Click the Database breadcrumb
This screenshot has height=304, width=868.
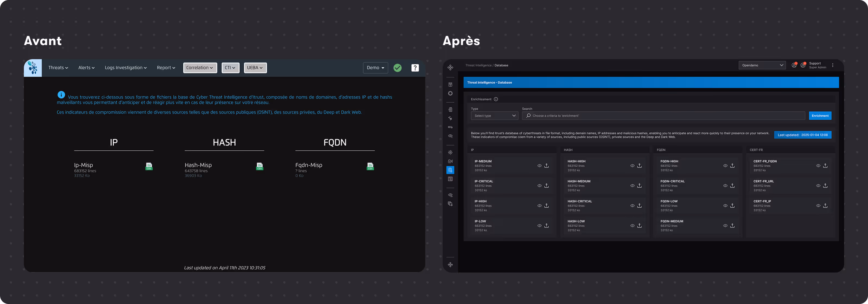(501, 65)
